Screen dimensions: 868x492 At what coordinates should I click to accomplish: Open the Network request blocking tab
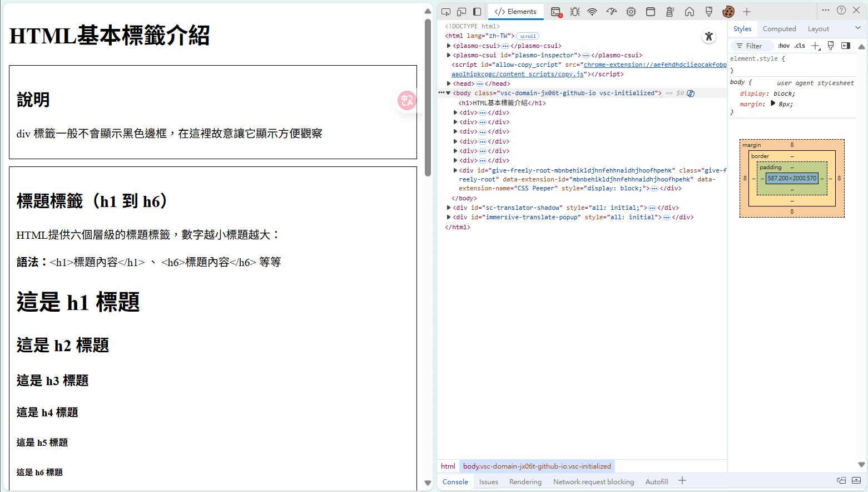pyautogui.click(x=593, y=482)
